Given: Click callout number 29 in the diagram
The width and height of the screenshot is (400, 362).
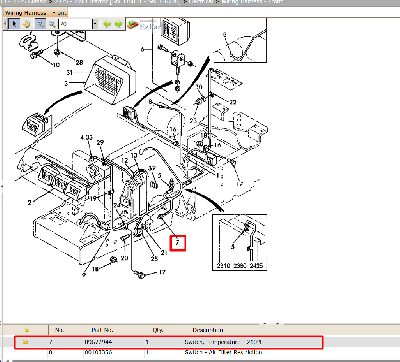Looking at the screenshot, I should pos(100,142).
